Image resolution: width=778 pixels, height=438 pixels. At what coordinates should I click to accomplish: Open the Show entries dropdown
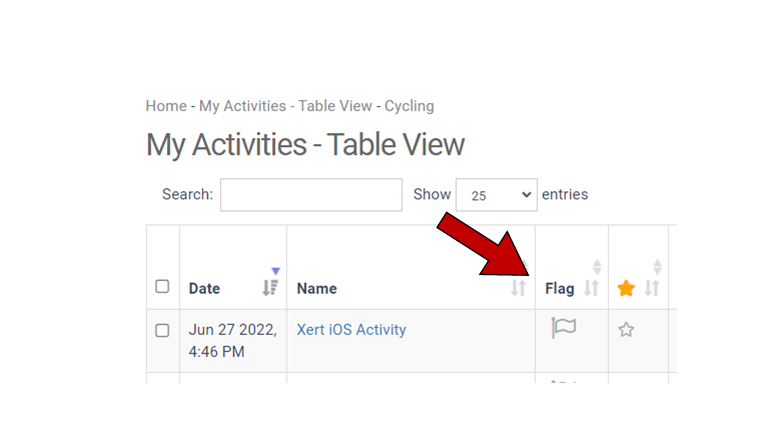coord(495,195)
